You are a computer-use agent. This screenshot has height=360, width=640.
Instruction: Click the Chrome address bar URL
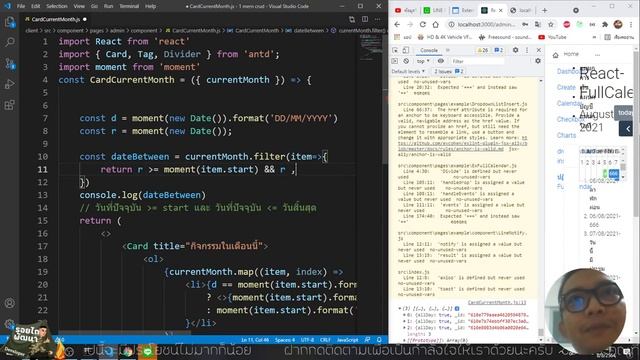[486, 24]
